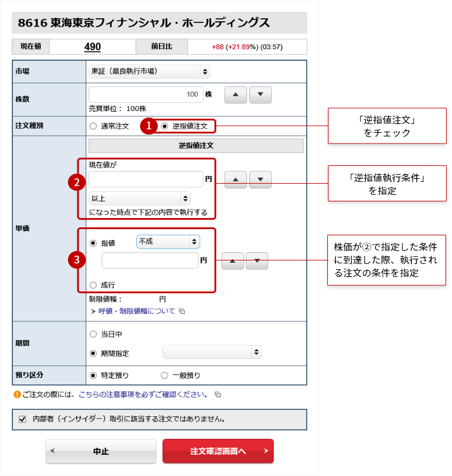Click the 指値 limit price input field
Screen dimensions: 452x476
149,260
